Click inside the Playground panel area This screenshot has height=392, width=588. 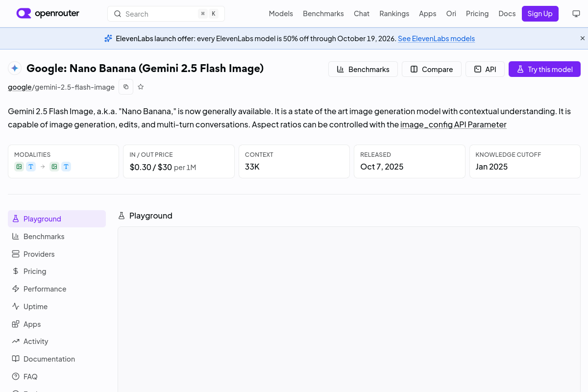click(x=349, y=309)
